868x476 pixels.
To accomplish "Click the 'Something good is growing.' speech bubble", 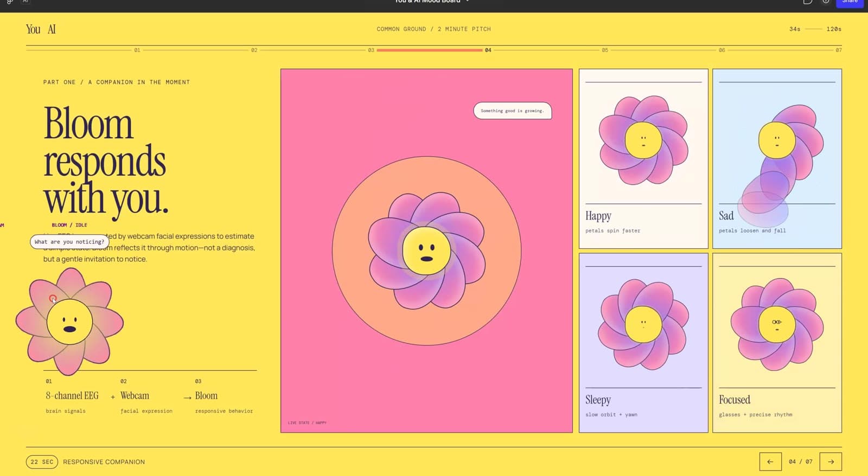I will 513,111.
